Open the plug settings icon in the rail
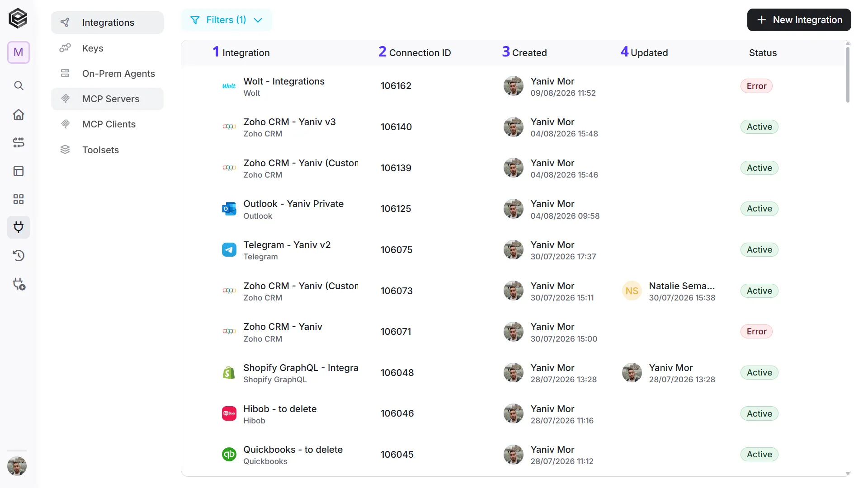This screenshot has height=488, width=868. pos(19,284)
